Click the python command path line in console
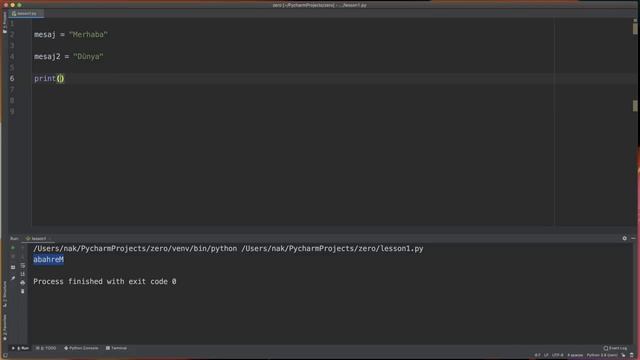 (228, 249)
